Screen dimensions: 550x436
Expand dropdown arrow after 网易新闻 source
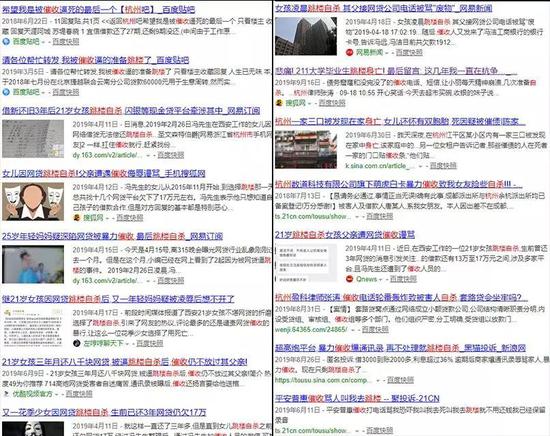tap(387, 53)
